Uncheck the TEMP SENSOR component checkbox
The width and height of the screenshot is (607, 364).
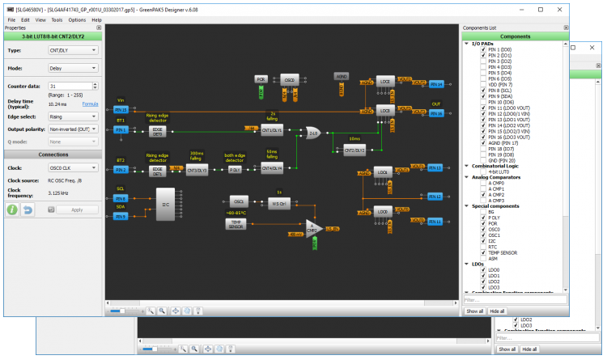(x=483, y=252)
